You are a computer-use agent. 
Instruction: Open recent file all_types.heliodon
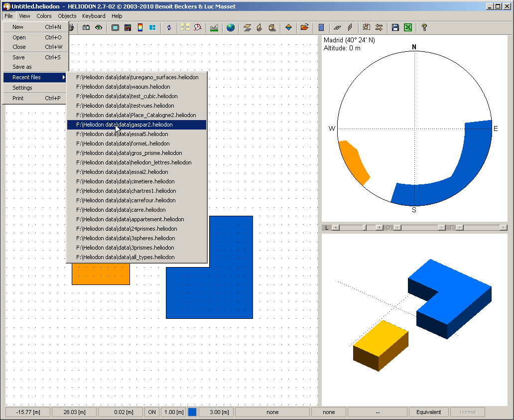136,258
